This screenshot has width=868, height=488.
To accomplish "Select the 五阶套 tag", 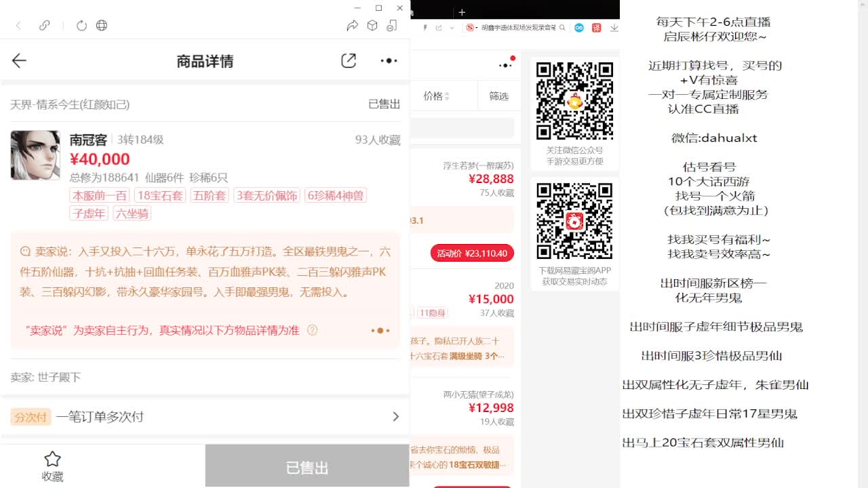I will click(209, 196).
